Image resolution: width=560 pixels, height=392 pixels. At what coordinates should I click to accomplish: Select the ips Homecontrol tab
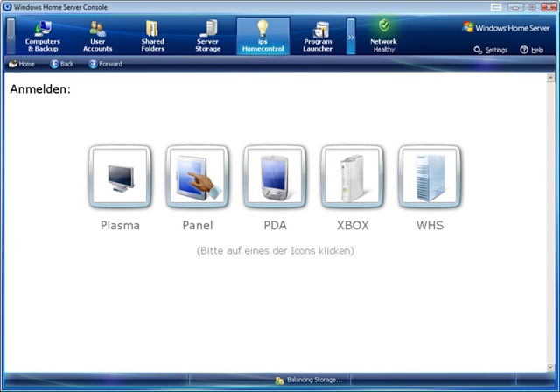coord(262,37)
